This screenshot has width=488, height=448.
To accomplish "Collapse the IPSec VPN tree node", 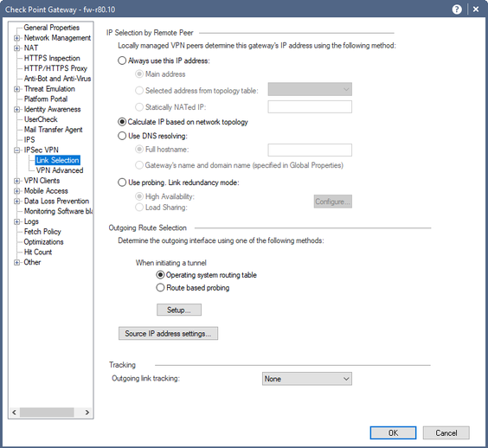I will point(16,150).
